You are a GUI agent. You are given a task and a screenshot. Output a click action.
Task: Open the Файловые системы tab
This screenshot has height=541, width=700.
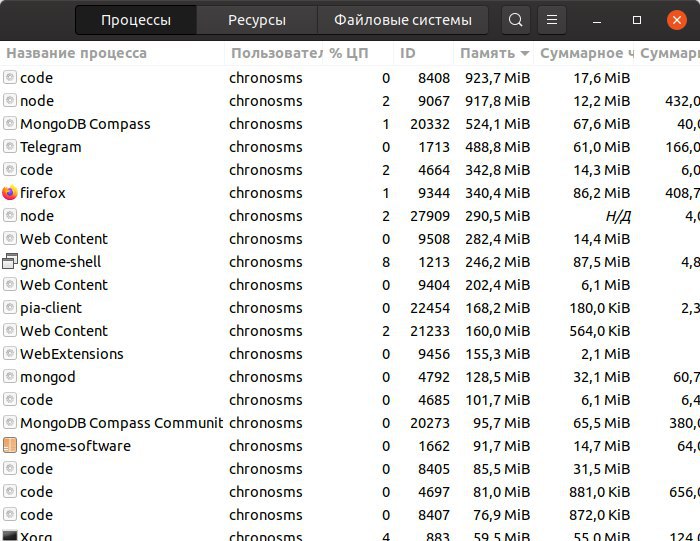[403, 20]
